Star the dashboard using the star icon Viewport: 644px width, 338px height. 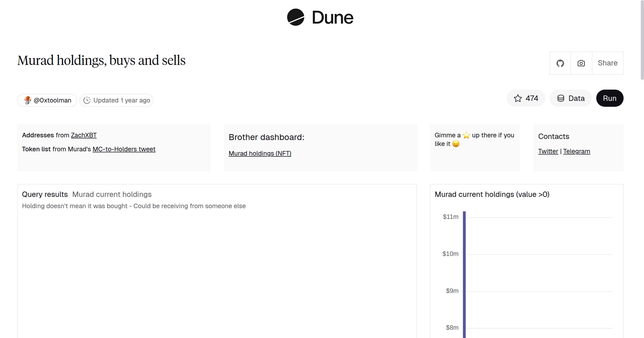(x=518, y=98)
